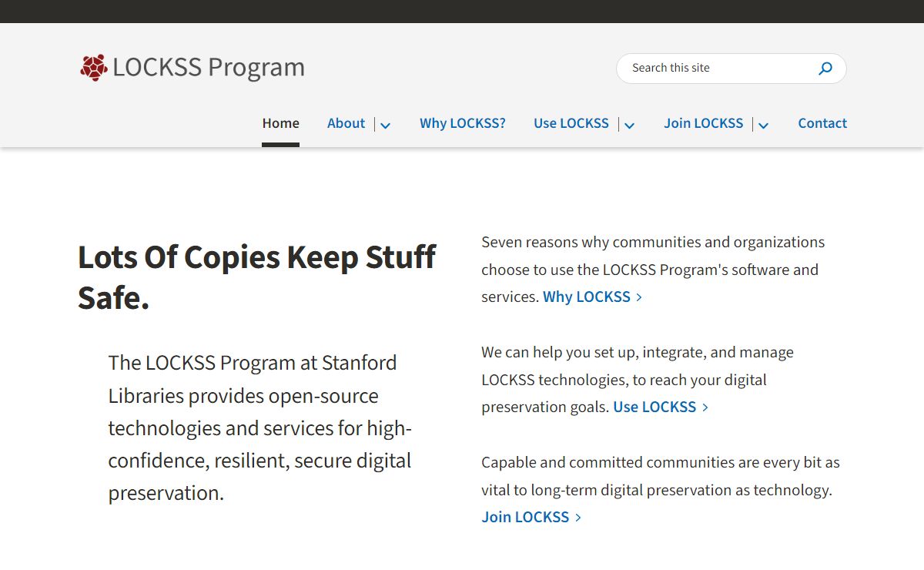Go to the Home menu item
924x570 pixels.
coord(280,123)
